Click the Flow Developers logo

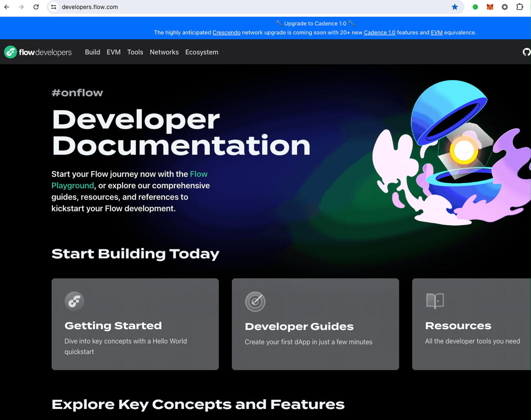pos(38,52)
